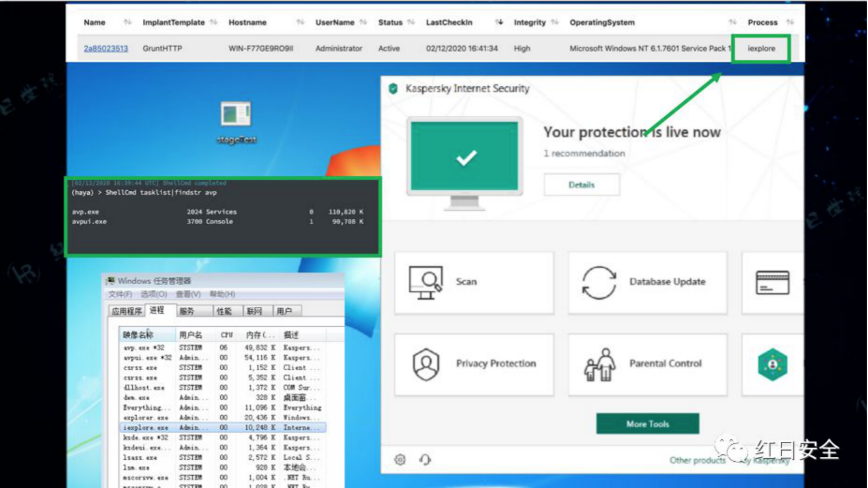Open Kaspersky settings gear icon

tap(400, 460)
